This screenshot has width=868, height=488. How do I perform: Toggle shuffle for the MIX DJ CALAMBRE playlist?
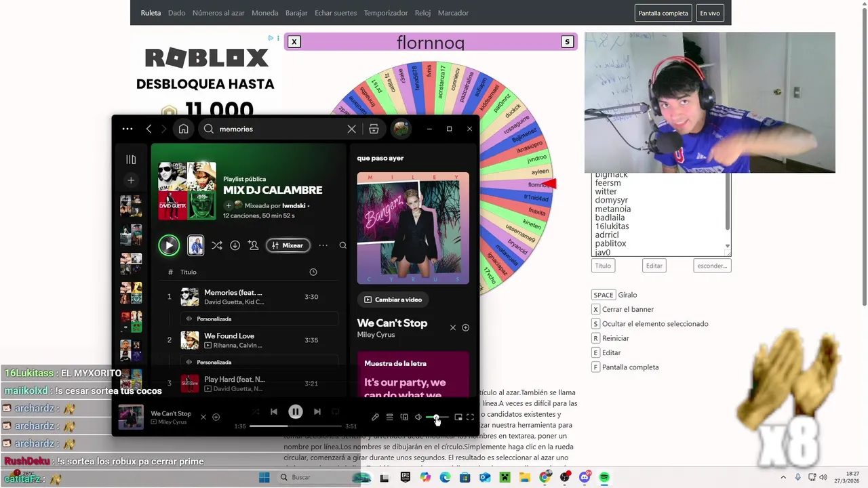(x=216, y=245)
